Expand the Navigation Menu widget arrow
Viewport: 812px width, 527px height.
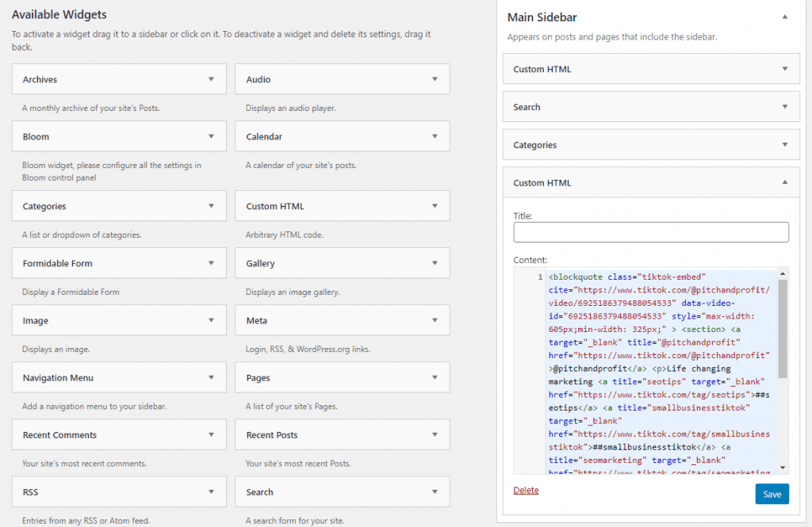point(211,377)
